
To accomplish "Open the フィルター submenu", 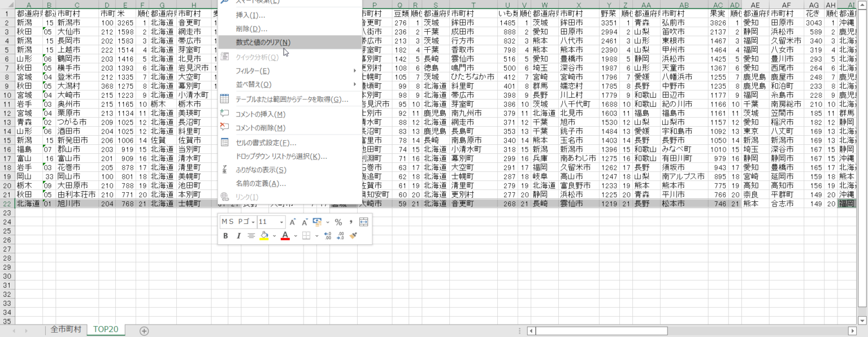I will (x=253, y=71).
